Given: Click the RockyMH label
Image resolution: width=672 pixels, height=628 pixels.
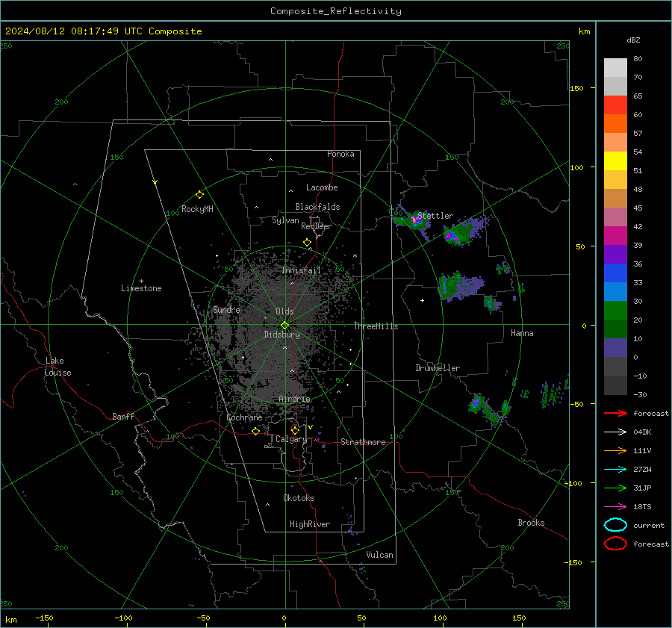Looking at the screenshot, I should tap(197, 209).
